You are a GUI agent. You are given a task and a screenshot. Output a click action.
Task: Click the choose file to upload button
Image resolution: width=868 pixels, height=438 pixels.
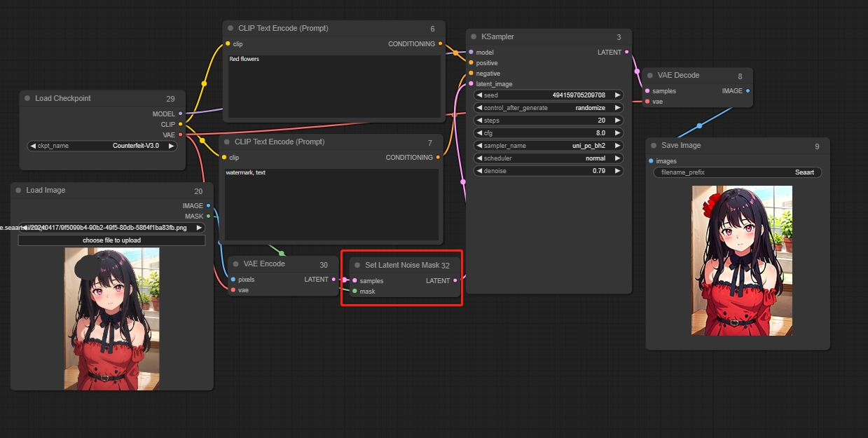[111, 240]
